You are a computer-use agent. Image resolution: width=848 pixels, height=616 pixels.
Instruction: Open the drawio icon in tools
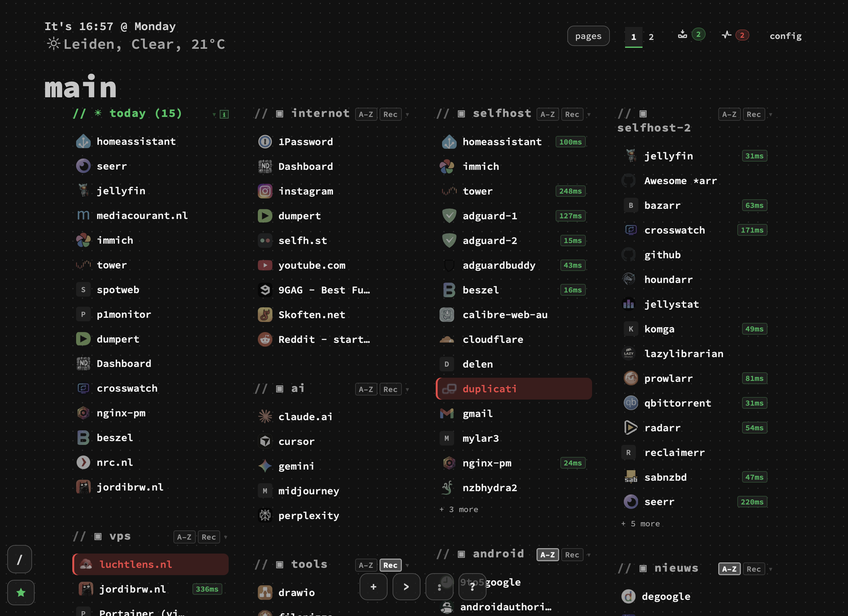265,593
